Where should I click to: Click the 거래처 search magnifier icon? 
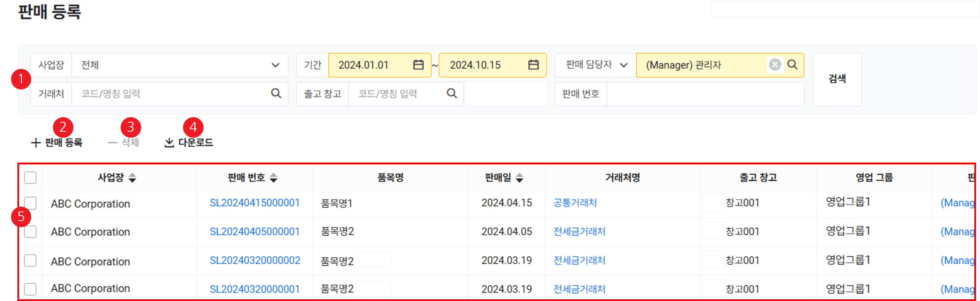(x=276, y=93)
